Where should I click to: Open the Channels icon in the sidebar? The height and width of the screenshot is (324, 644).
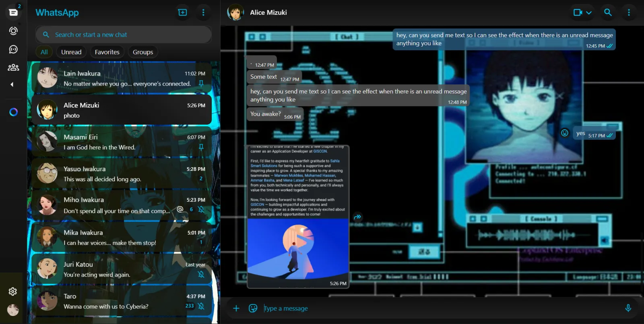click(x=13, y=49)
